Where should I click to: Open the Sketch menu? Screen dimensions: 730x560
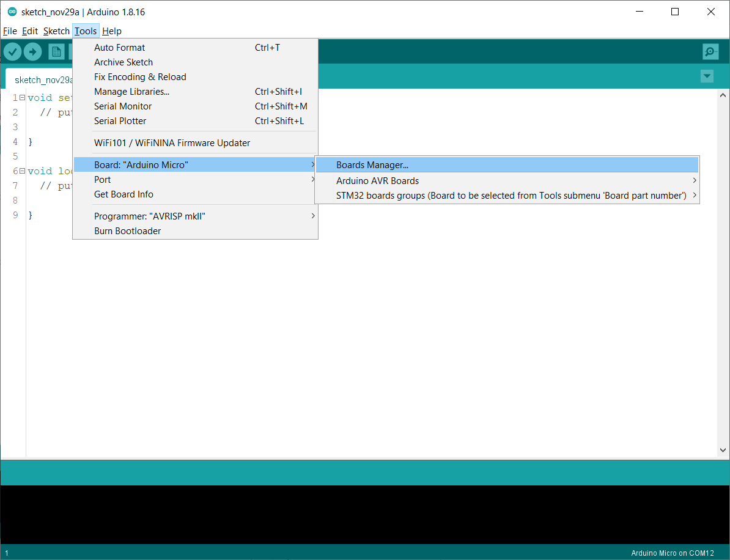(x=56, y=31)
